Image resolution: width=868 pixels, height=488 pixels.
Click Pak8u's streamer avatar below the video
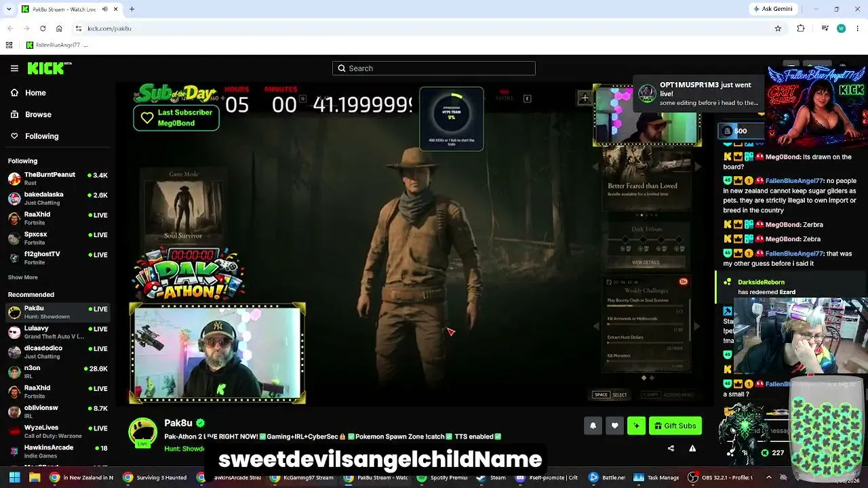coord(143,432)
